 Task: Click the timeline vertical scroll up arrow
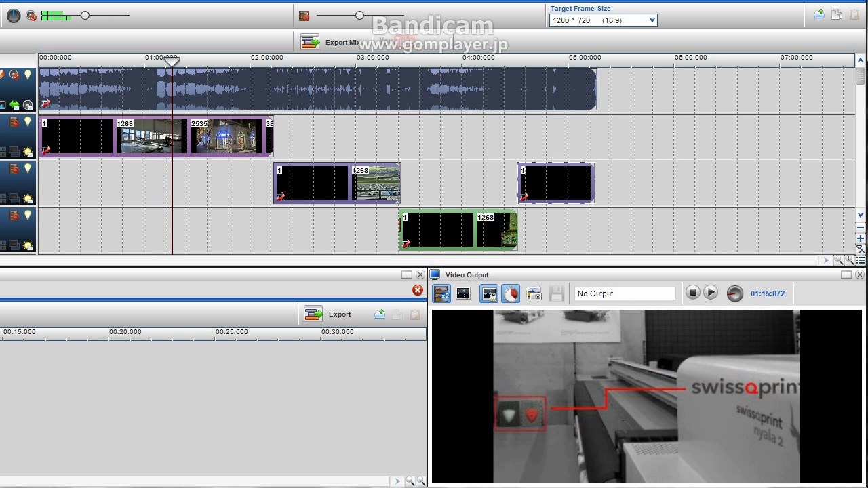pyautogui.click(x=861, y=62)
